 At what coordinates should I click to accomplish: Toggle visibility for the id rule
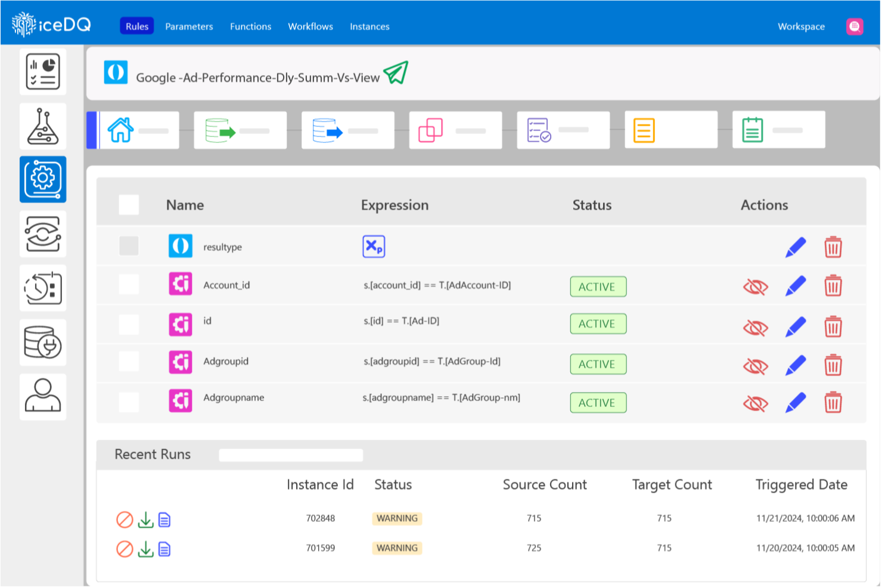(756, 327)
